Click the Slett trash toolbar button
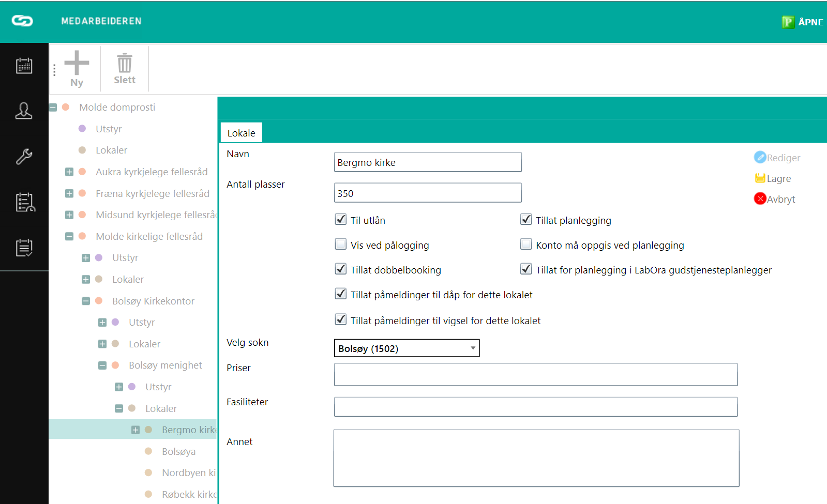 tap(125, 69)
